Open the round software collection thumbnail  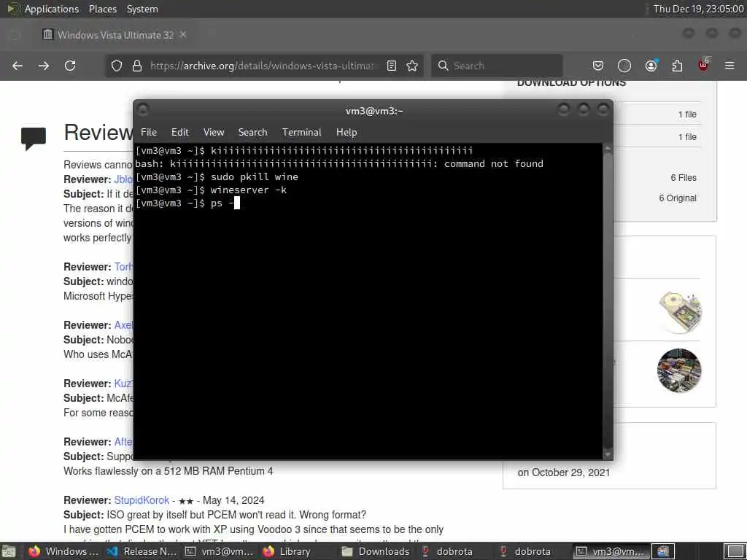pyautogui.click(x=679, y=370)
